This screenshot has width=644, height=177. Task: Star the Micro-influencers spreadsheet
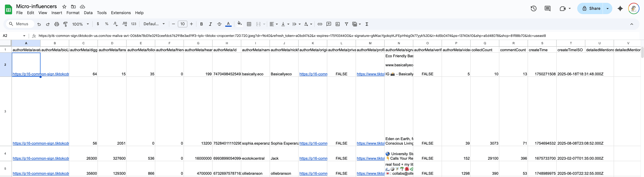click(64, 6)
